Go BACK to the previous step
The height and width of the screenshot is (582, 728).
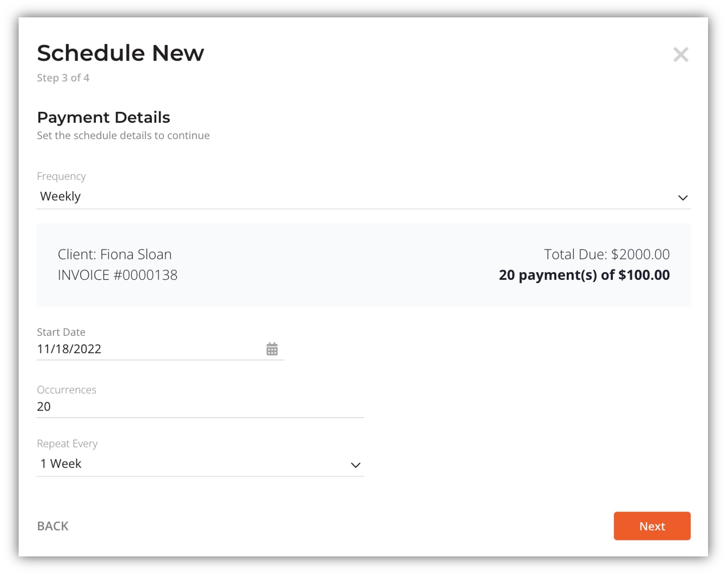coord(53,526)
